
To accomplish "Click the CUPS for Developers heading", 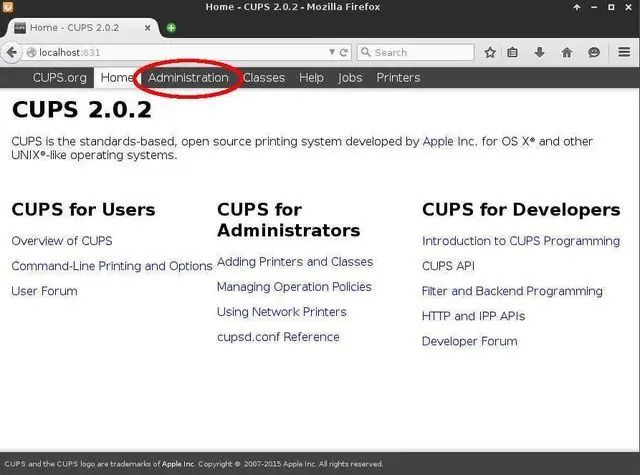I will [521, 209].
